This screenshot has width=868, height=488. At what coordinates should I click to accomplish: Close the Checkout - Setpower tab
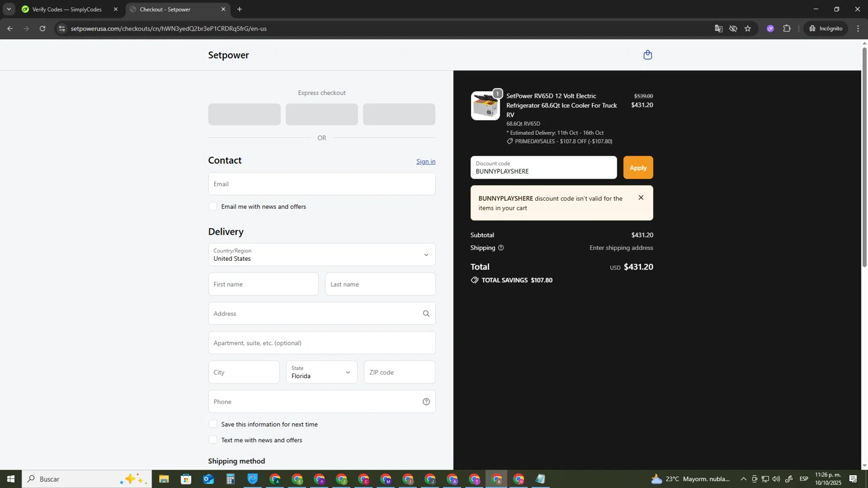point(223,9)
